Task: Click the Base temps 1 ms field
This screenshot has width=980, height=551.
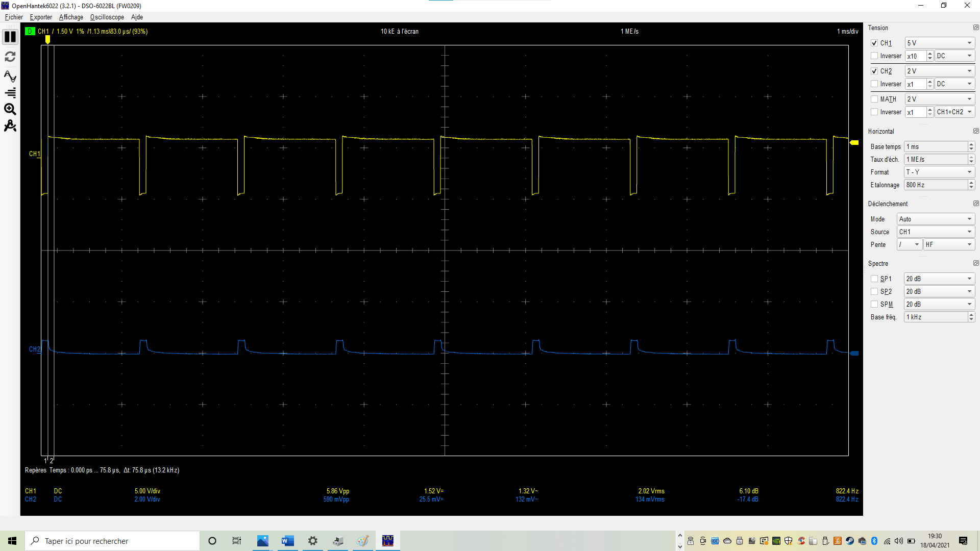Action: pos(935,147)
